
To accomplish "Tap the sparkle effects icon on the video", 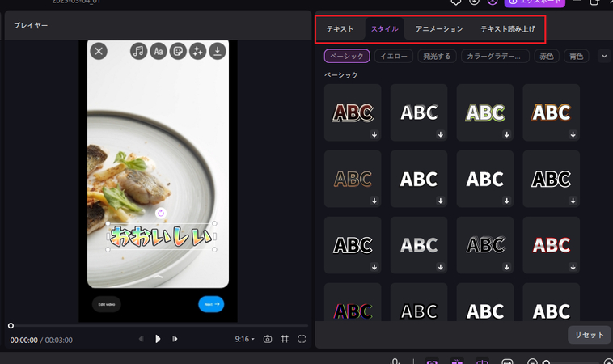I will pyautogui.click(x=198, y=51).
